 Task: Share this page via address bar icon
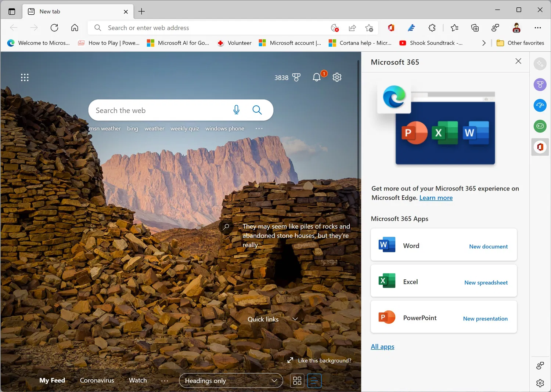[352, 28]
